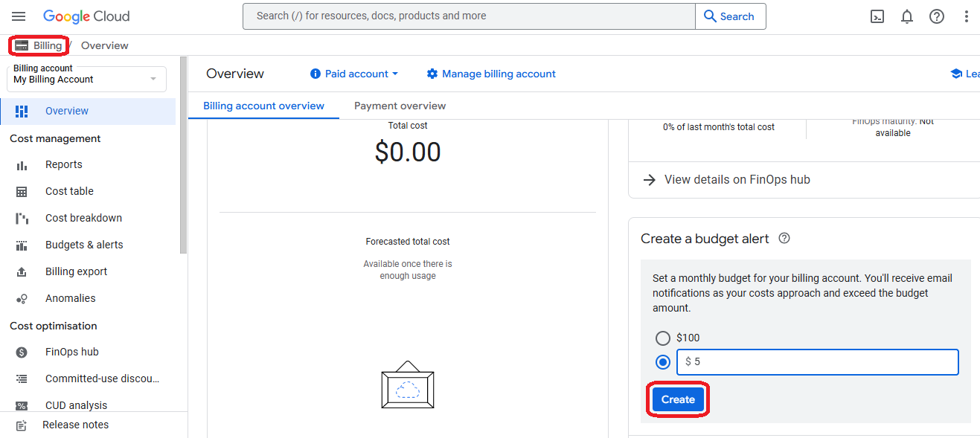This screenshot has width=980, height=438.
Task: Open the main navigation hamburger menu
Action: pyautogui.click(x=19, y=16)
